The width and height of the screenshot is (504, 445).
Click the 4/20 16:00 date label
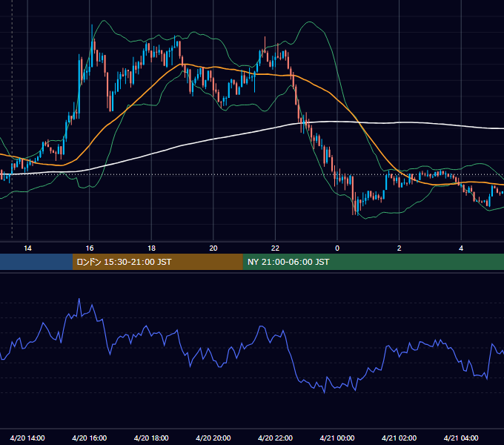[x=90, y=438]
